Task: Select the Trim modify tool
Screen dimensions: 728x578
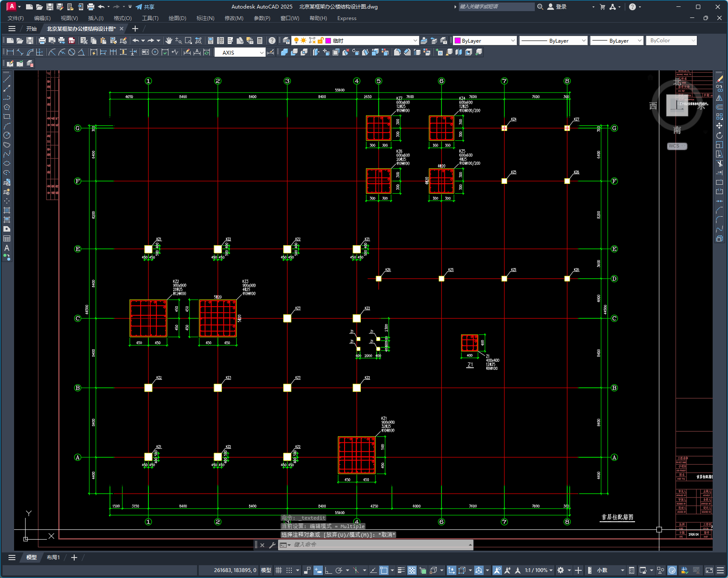Action: [719, 163]
